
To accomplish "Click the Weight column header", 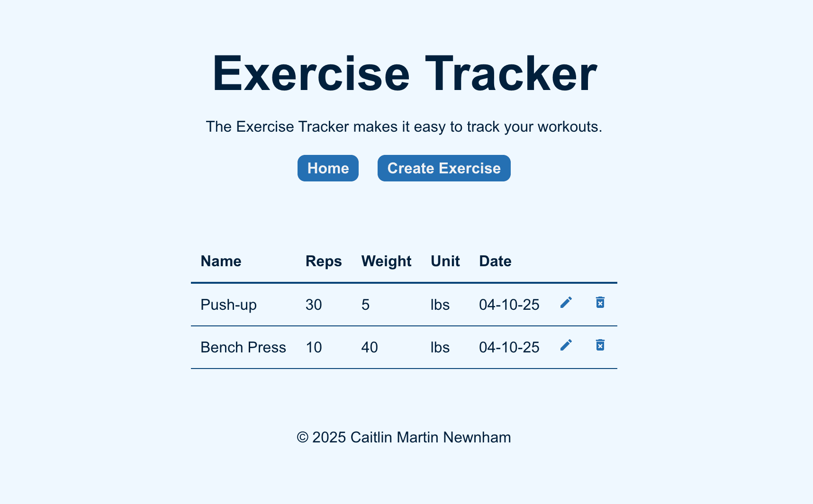I will tap(386, 261).
